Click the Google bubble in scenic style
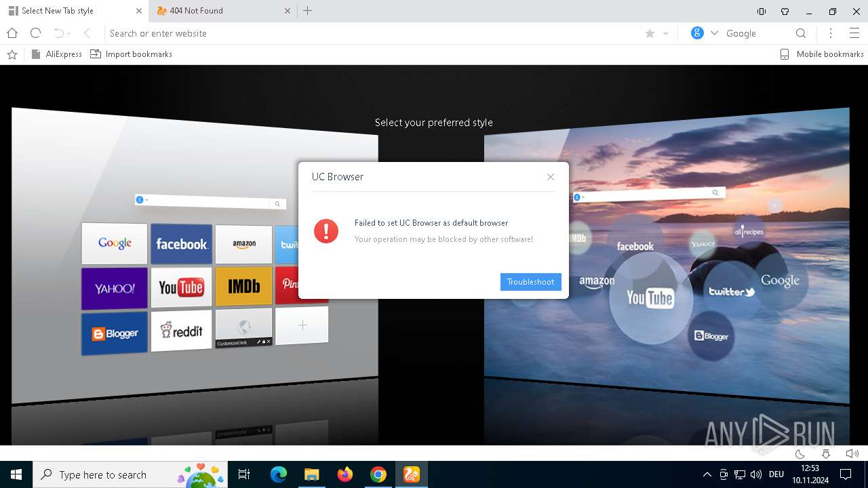 click(780, 280)
